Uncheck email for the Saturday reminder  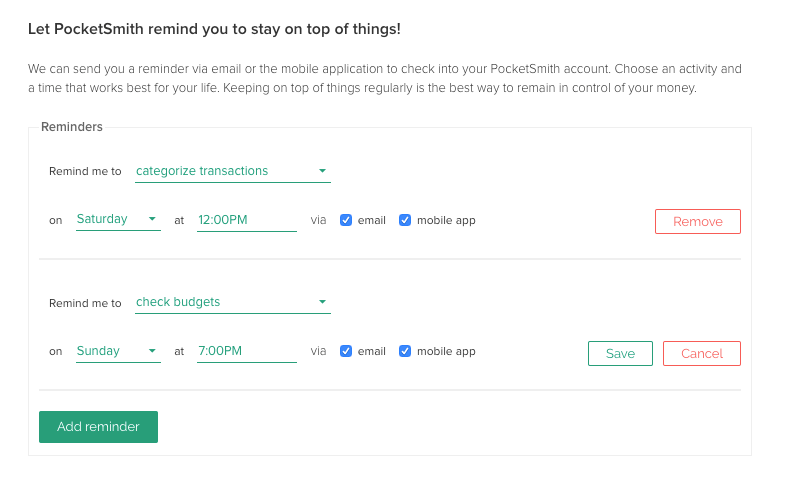pyautogui.click(x=346, y=220)
